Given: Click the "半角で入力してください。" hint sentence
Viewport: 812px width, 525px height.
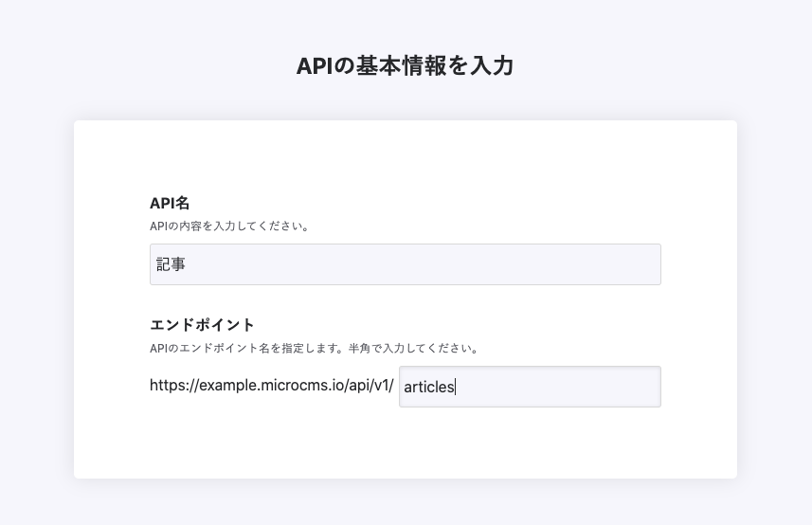Looking at the screenshot, I should coord(418,349).
